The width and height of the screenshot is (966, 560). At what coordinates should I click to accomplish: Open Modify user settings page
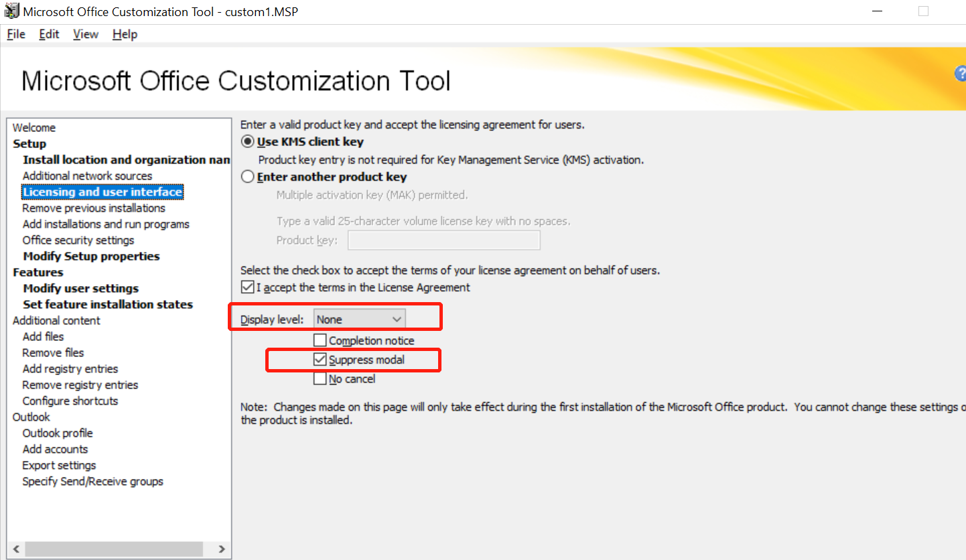80,289
